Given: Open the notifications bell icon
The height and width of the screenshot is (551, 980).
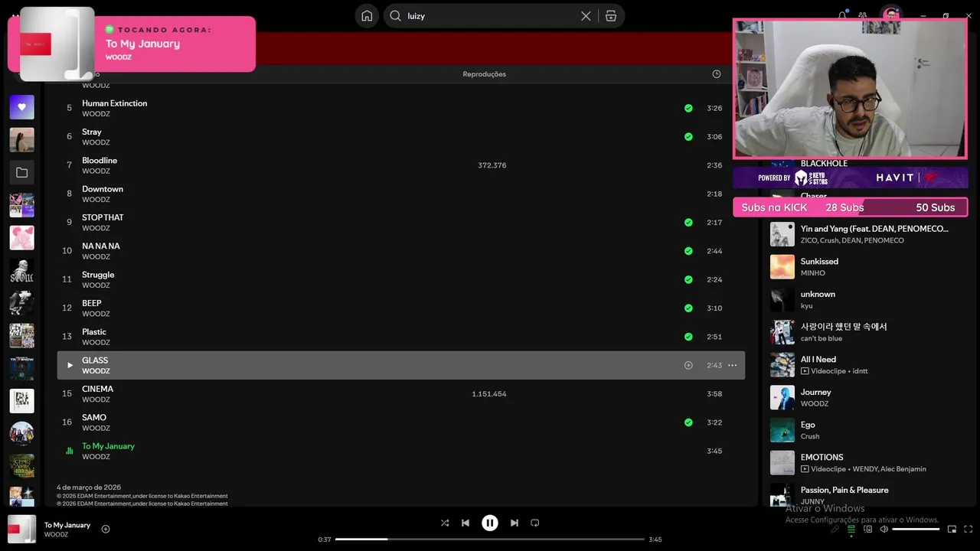Looking at the screenshot, I should tap(842, 15).
